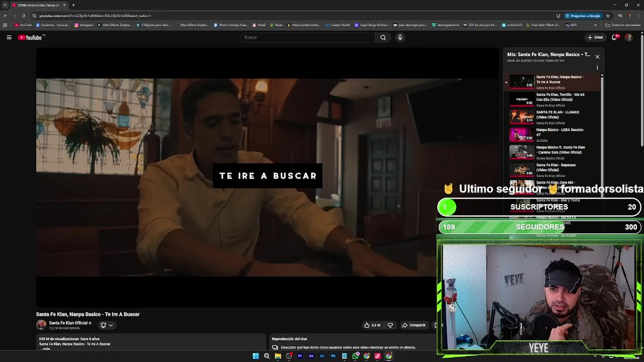644x362 pixels.
Task: Open the Maps bookmark
Action: [x=276, y=25]
